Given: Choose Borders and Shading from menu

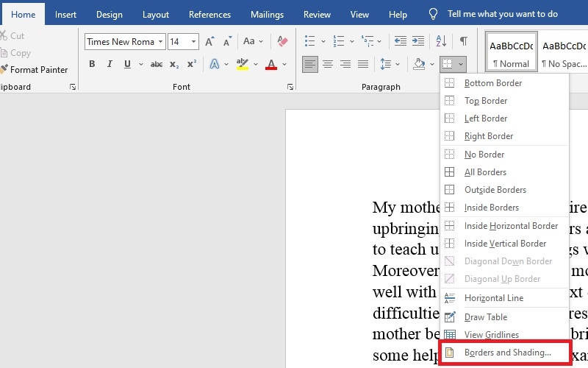Looking at the screenshot, I should [507, 353].
